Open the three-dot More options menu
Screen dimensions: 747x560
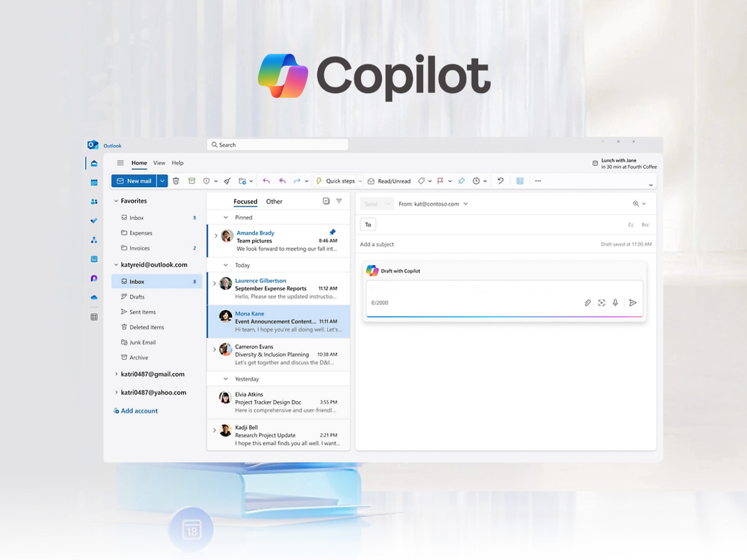click(x=538, y=181)
